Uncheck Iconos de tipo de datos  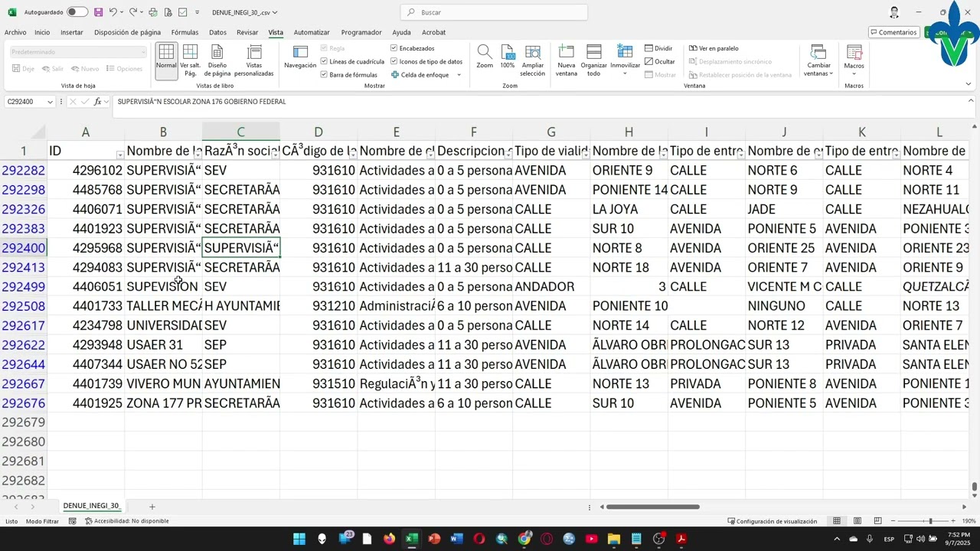click(x=426, y=61)
